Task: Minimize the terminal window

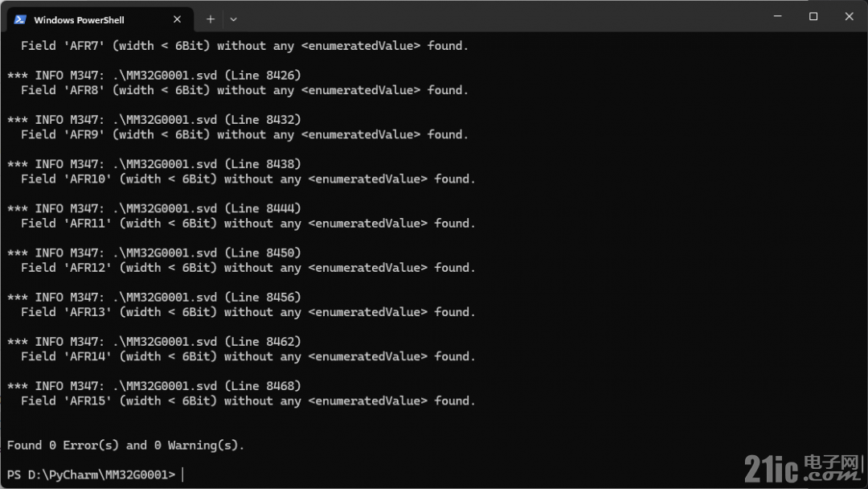Action: pyautogui.click(x=778, y=17)
